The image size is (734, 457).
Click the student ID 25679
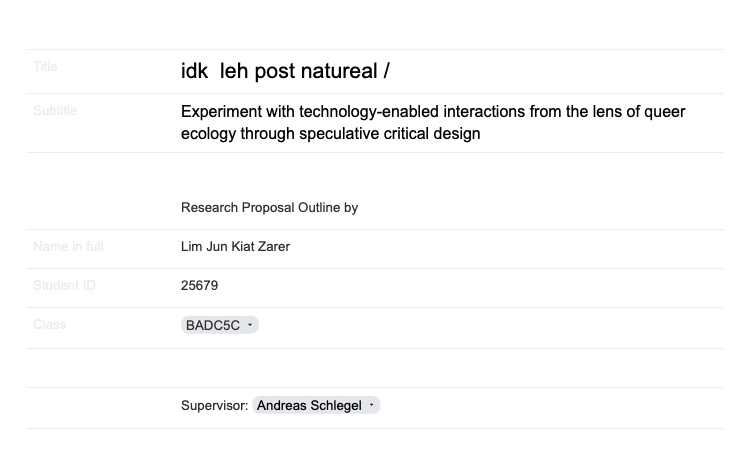pos(199,286)
